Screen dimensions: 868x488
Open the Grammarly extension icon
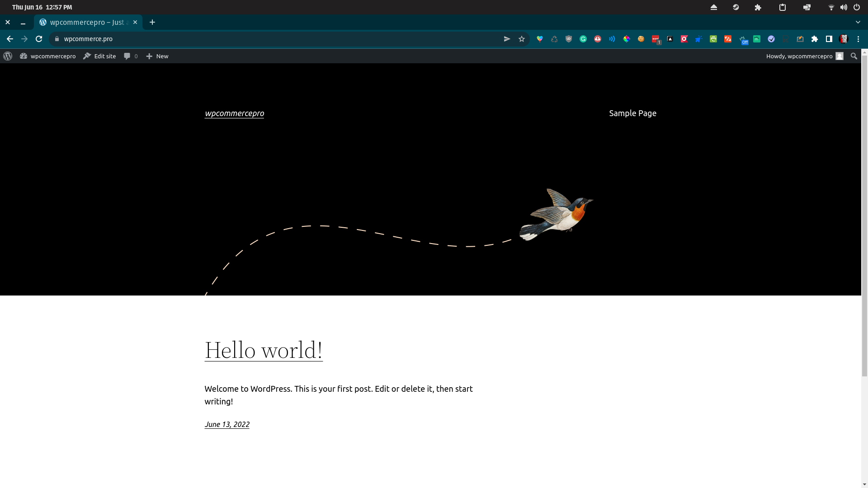coord(583,39)
